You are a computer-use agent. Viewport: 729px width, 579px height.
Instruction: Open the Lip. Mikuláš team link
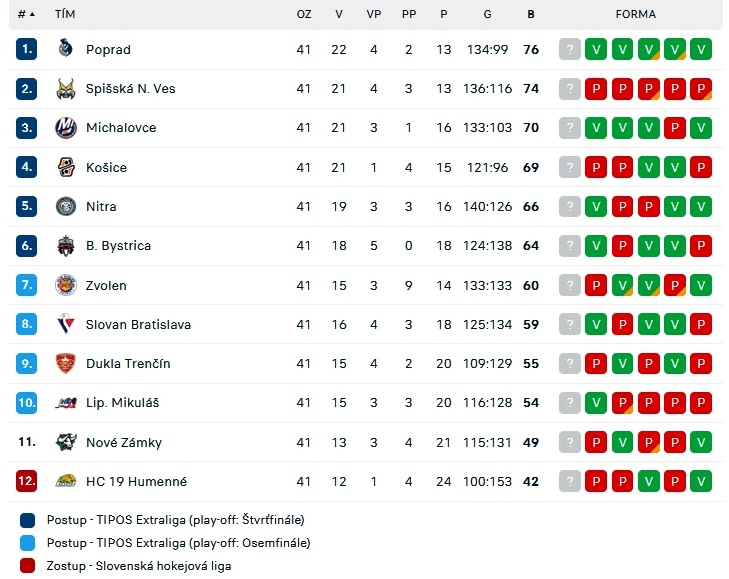click(x=122, y=403)
